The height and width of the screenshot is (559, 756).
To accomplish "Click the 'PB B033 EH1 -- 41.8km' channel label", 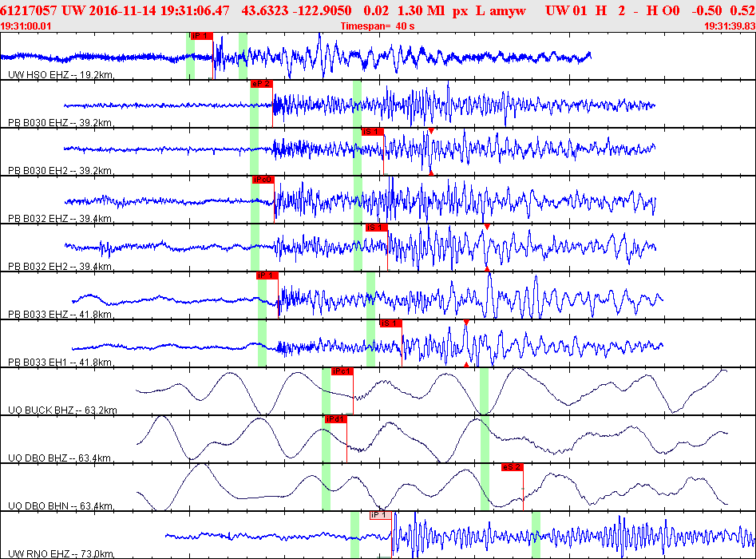I will [61, 362].
